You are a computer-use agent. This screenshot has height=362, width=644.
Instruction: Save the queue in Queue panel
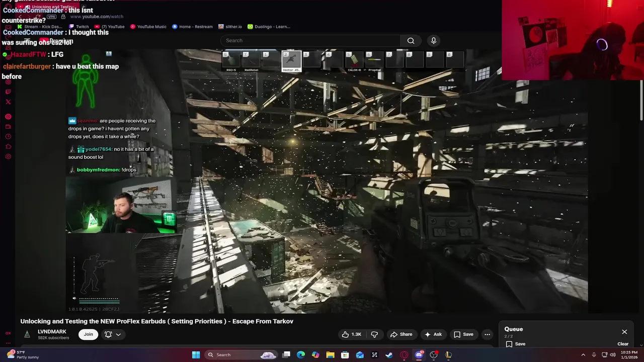pyautogui.click(x=516, y=344)
